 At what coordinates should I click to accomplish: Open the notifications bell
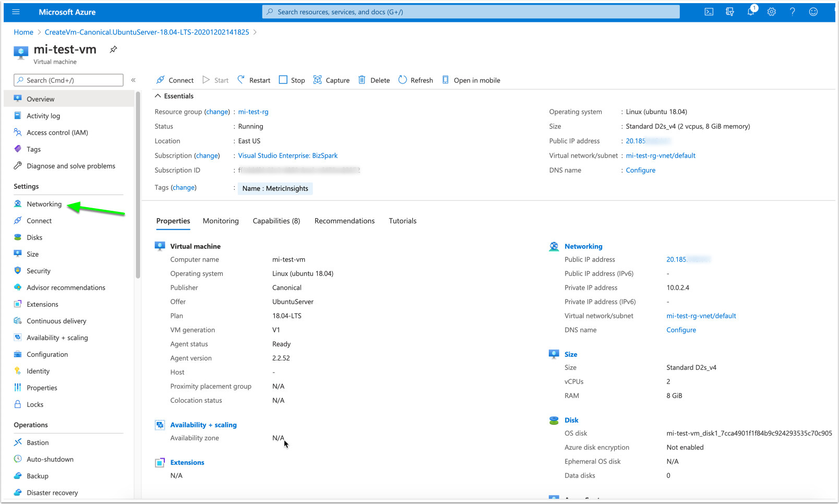(x=750, y=12)
